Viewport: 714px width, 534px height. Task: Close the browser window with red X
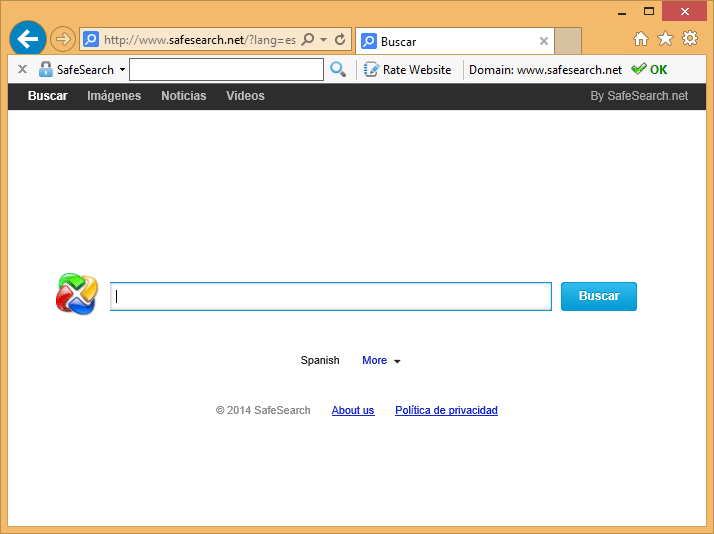click(684, 11)
